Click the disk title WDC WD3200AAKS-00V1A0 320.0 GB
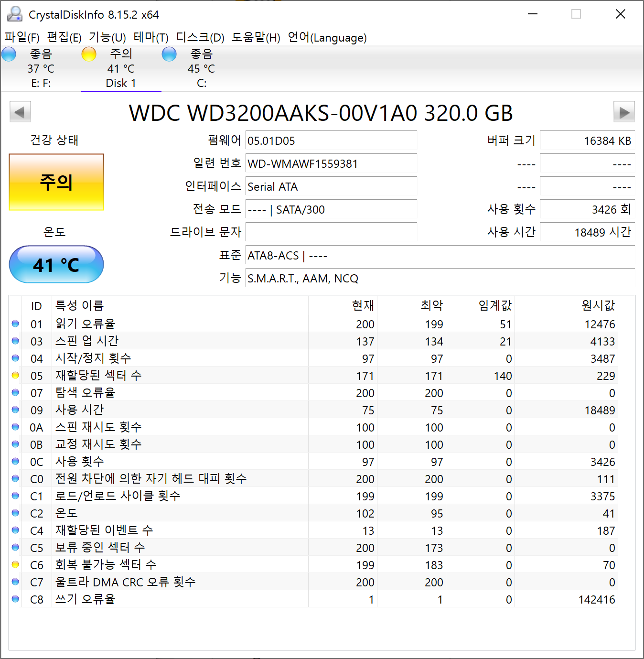 321,113
